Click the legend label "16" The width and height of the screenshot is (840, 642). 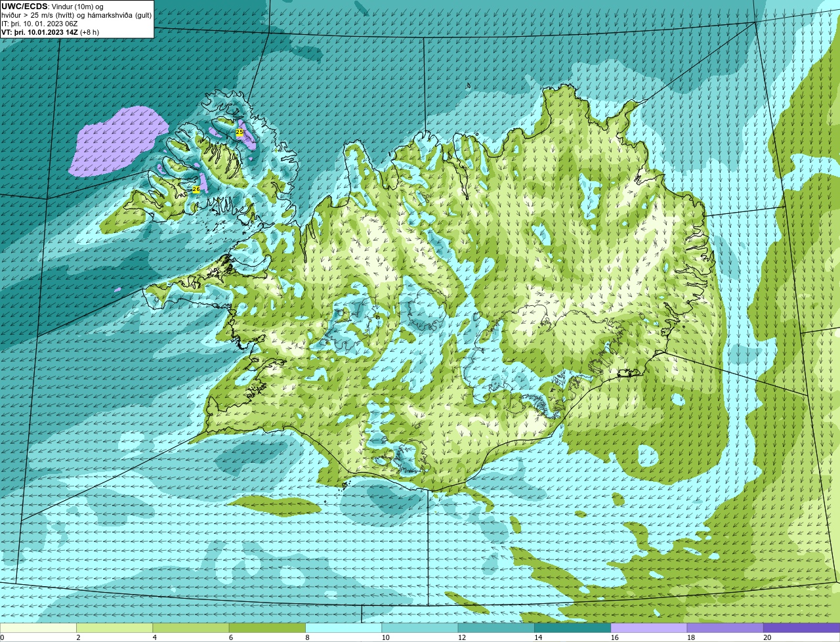click(614, 637)
